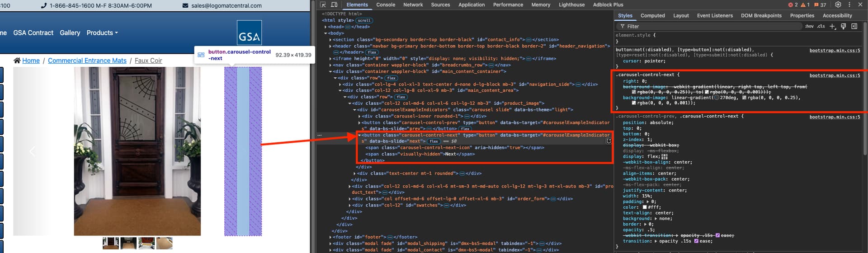Image resolution: width=868 pixels, height=253 pixels.
Task: Click the ellipsis menu beside the selected DOM row
Action: coord(320,135)
